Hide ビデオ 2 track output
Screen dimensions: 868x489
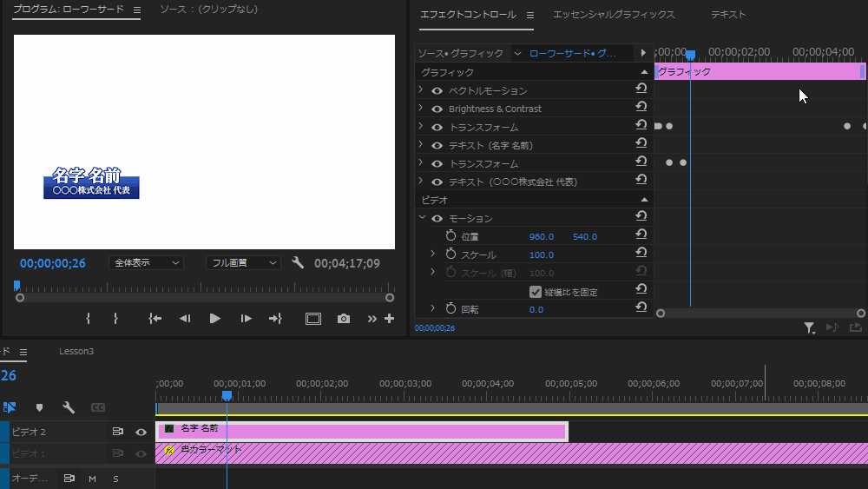click(141, 432)
